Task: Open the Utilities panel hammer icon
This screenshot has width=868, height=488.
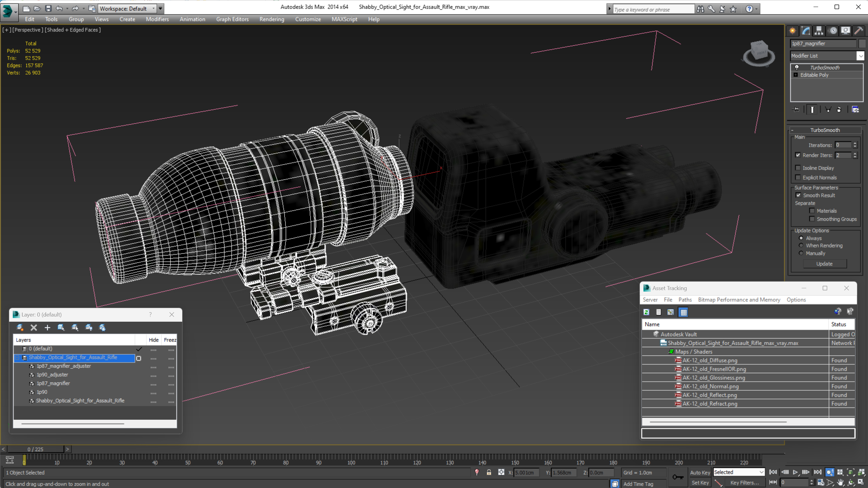Action: coord(859,31)
